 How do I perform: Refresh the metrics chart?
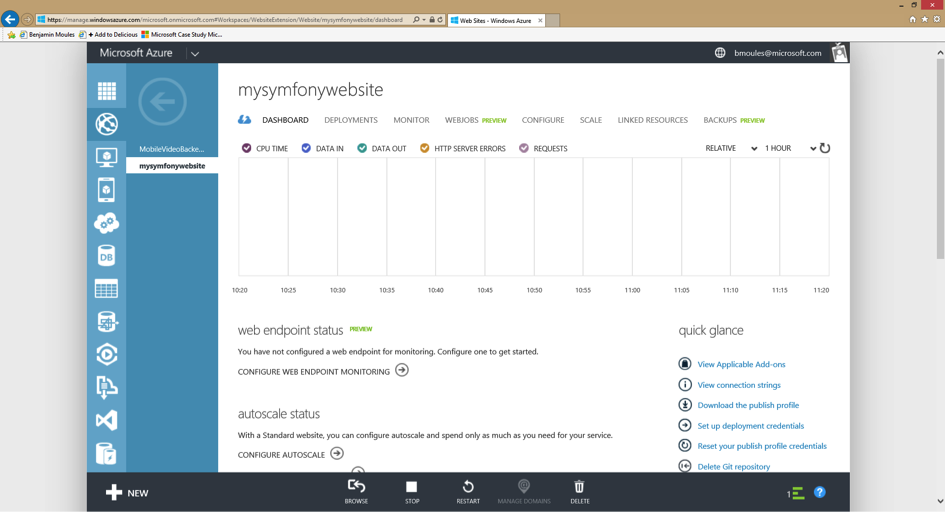point(825,148)
